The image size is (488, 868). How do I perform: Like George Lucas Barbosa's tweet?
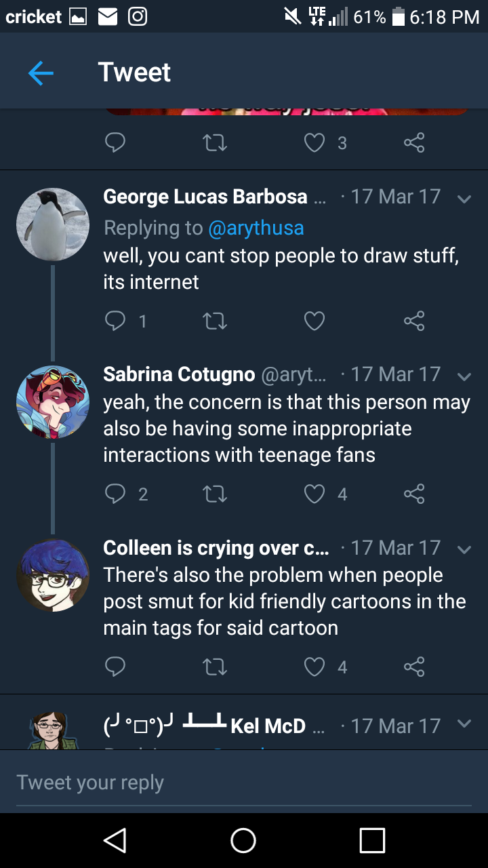tap(314, 321)
